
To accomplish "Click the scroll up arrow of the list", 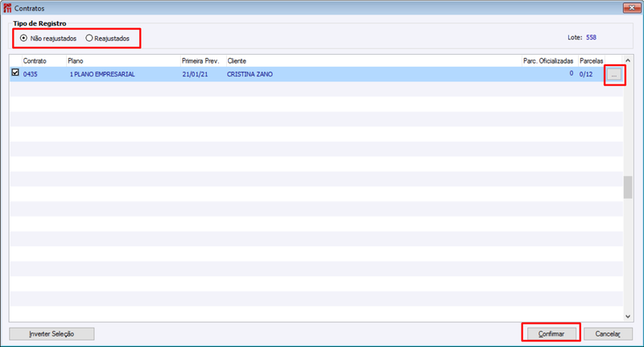I will pos(628,60).
